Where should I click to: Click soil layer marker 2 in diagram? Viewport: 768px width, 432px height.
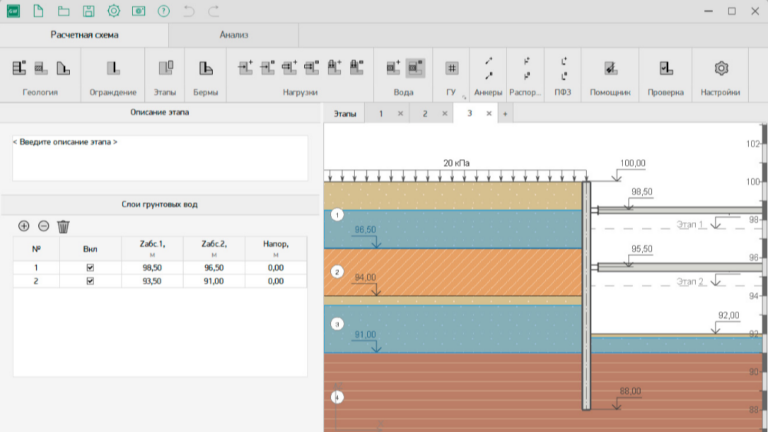click(337, 272)
